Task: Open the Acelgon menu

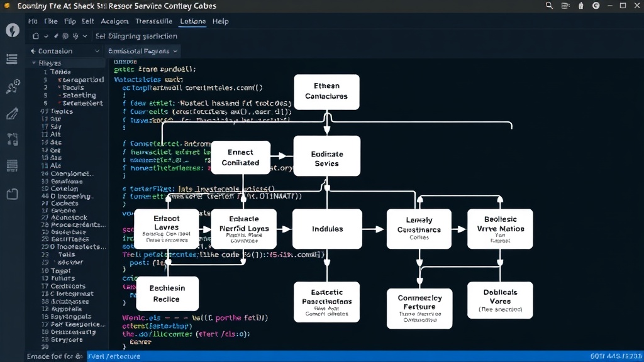Action: pos(114,21)
